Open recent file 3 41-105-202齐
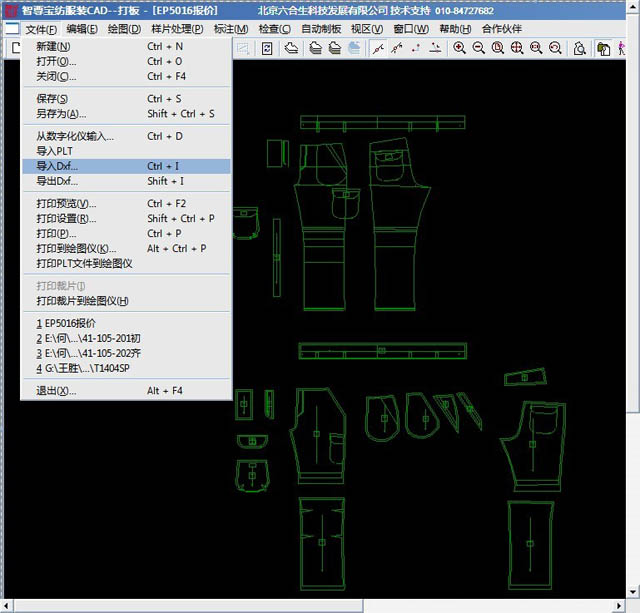 pyautogui.click(x=127, y=353)
